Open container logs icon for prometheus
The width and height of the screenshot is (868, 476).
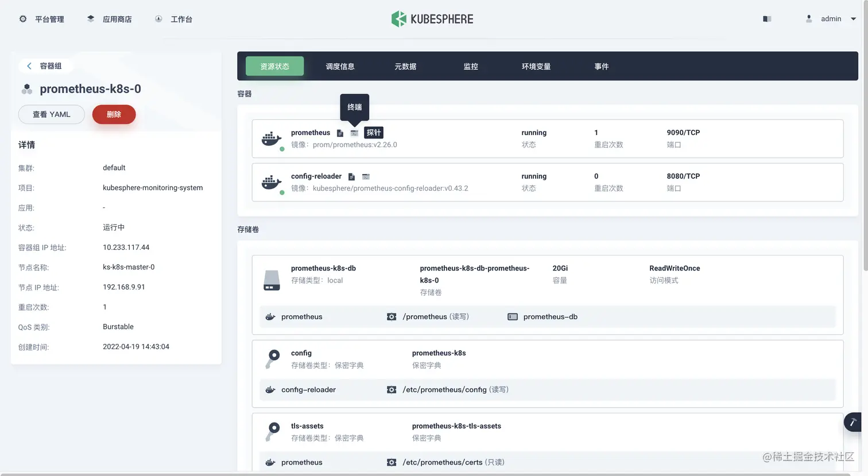point(340,133)
